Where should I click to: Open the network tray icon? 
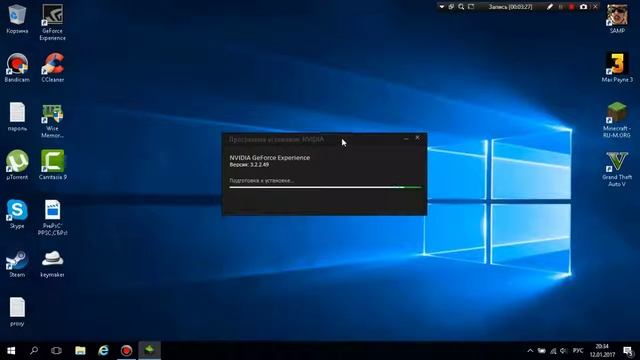[553, 351]
